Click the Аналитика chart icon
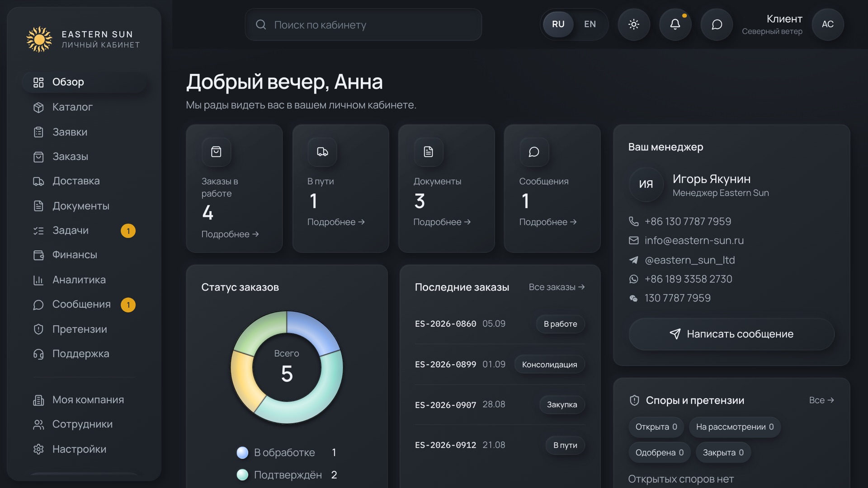The height and width of the screenshot is (488, 868). pos(38,280)
